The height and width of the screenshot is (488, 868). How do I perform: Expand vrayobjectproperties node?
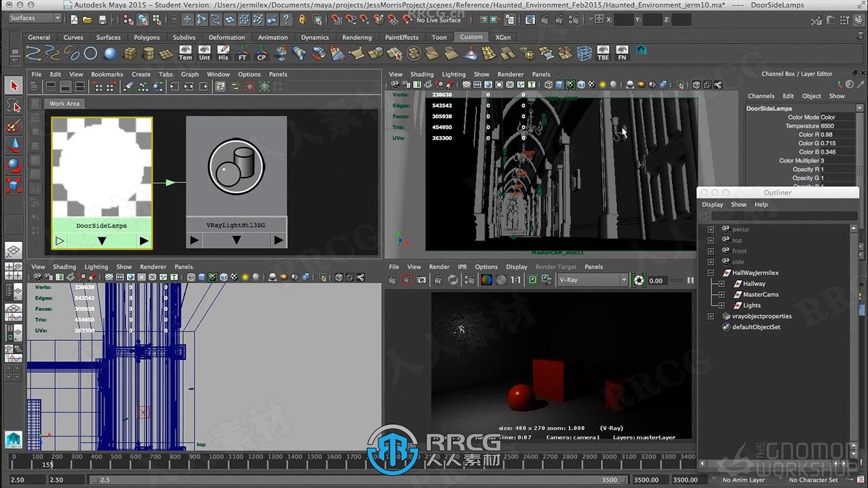coord(711,317)
